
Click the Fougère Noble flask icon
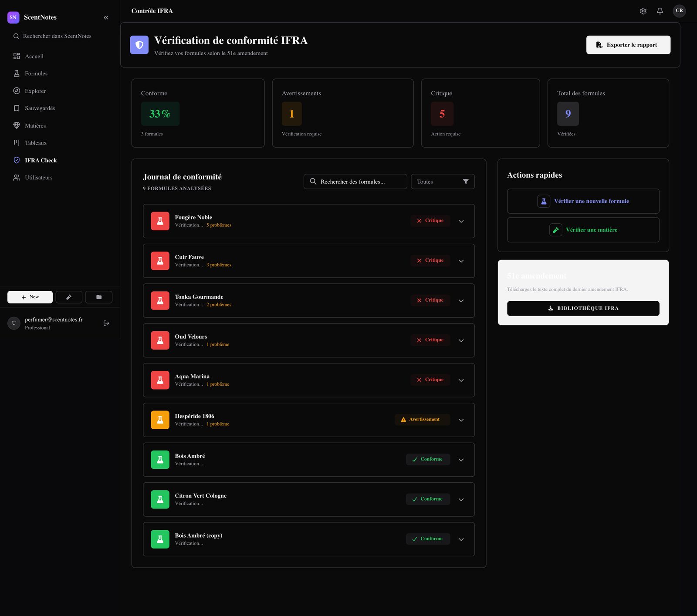tap(160, 221)
